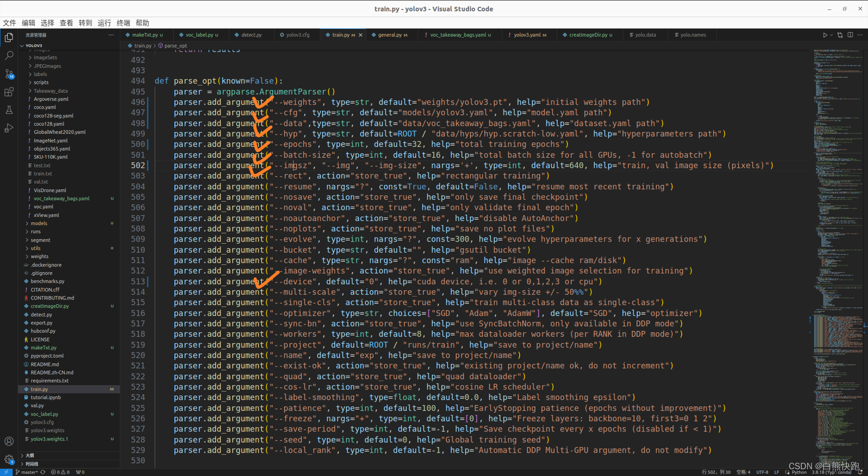Screen dimensions: 868x476
Task: Click the ports forwarded indicator showing 0
Action: coord(80,472)
